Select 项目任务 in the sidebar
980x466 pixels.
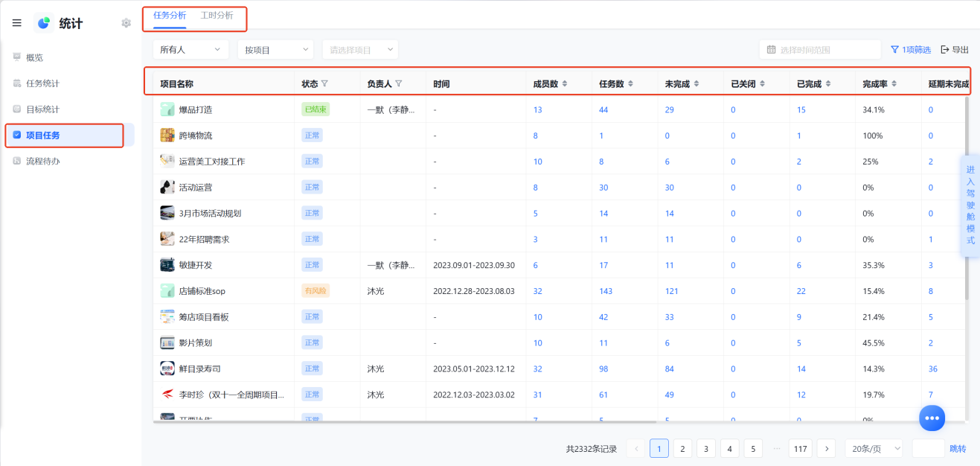pos(65,135)
